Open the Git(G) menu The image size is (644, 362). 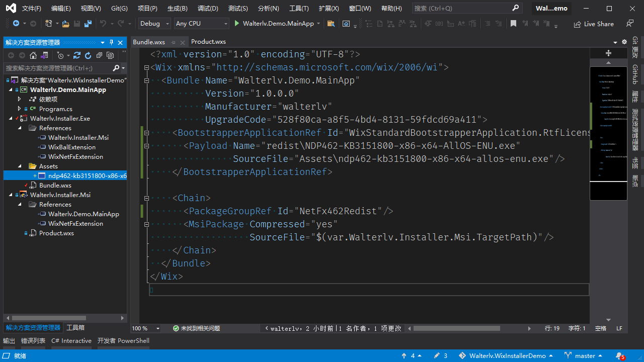click(x=119, y=9)
